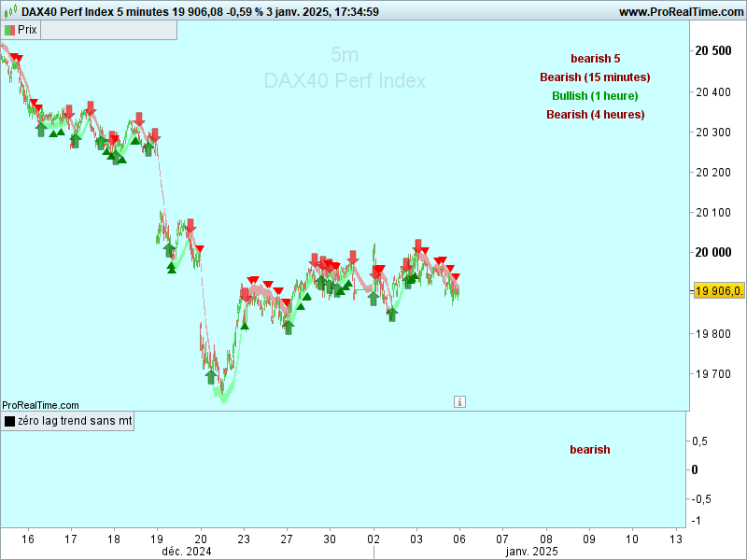Click date label 09 on the time axis

[589, 539]
